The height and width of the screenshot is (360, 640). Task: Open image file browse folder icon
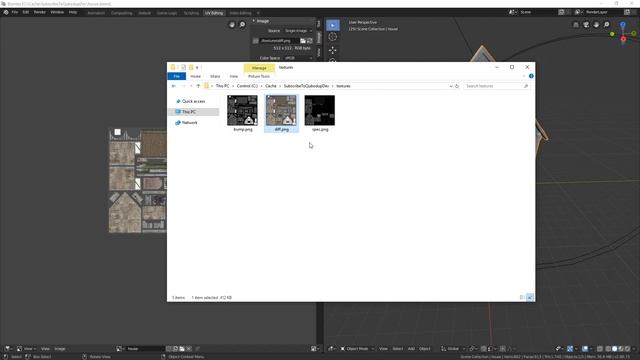pos(303,41)
